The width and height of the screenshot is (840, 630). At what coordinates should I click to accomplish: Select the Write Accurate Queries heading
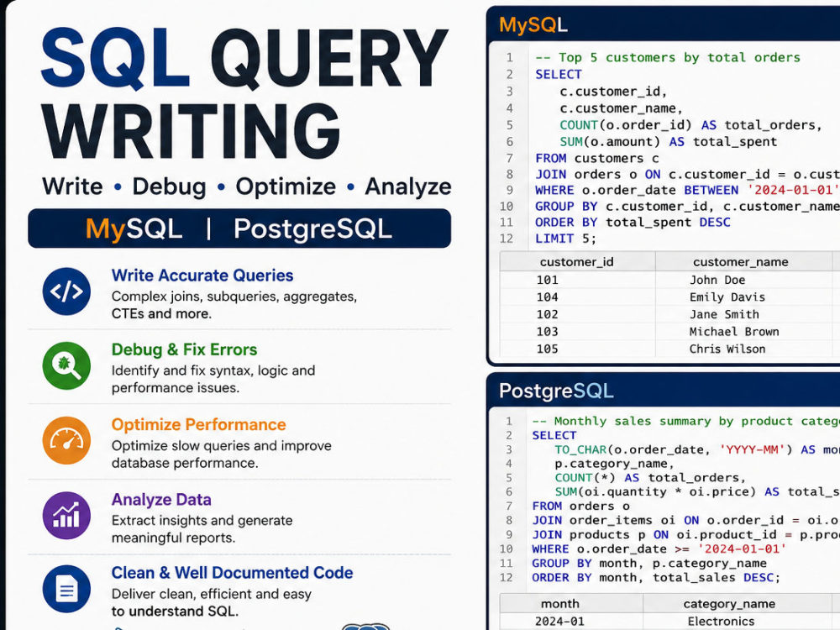click(x=202, y=276)
